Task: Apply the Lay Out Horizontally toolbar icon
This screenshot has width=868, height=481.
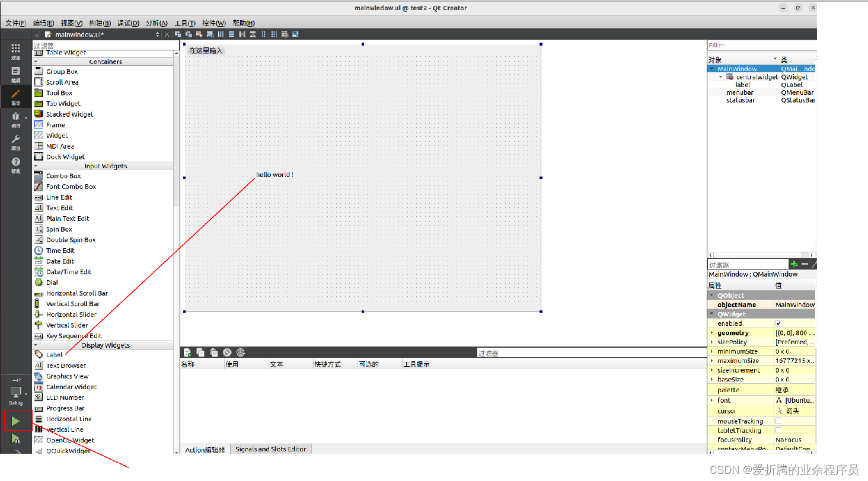Action: (x=221, y=34)
